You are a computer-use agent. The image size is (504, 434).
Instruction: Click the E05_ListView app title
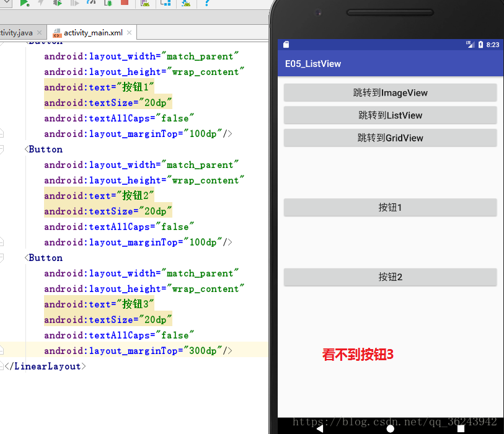click(312, 64)
